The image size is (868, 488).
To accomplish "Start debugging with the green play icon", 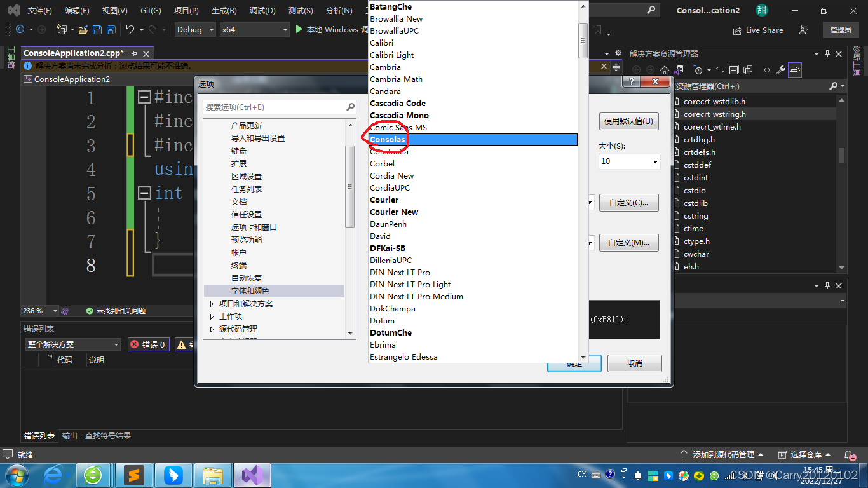I will point(300,29).
